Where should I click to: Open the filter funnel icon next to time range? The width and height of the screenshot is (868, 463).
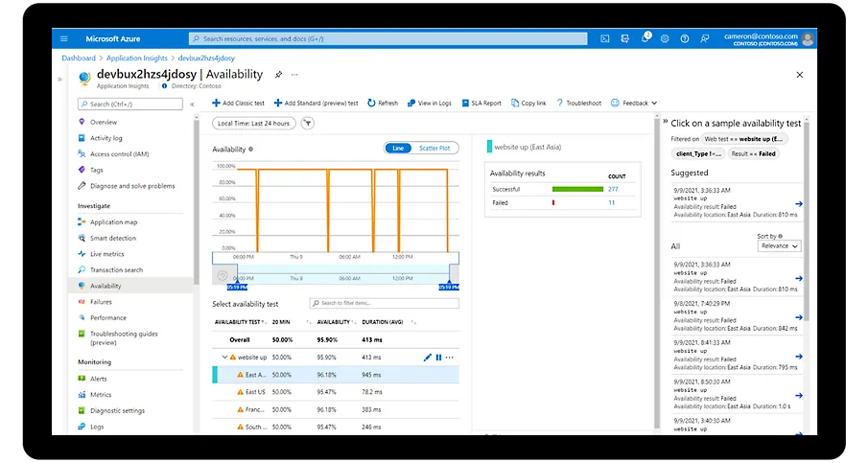coord(307,123)
